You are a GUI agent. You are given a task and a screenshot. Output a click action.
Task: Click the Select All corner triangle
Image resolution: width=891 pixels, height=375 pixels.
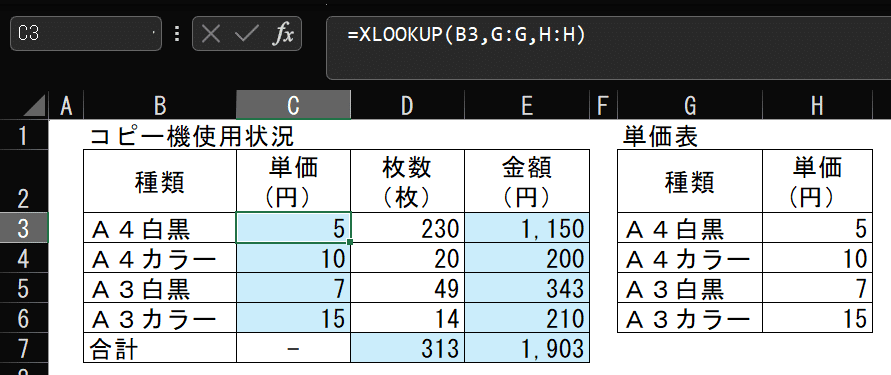pos(35,106)
